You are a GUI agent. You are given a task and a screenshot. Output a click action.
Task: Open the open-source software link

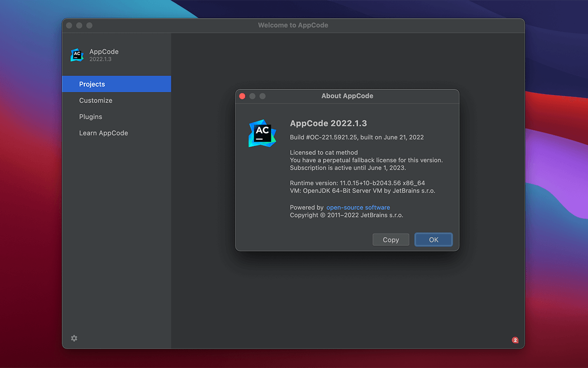(x=358, y=208)
